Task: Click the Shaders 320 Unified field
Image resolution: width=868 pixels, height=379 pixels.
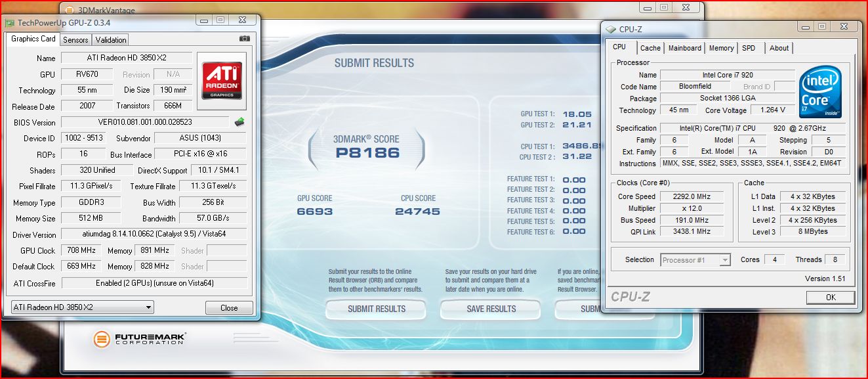Action: click(97, 170)
